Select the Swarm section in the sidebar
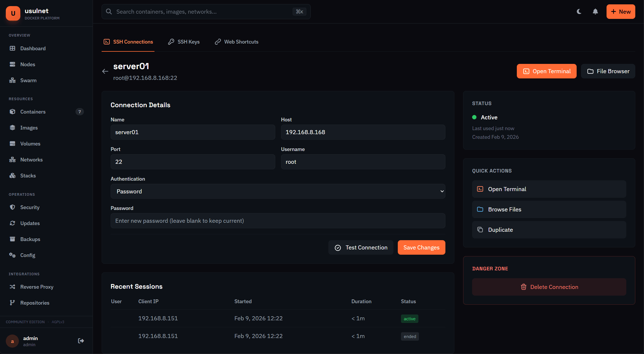Screen dimensions: 644x354 (x=28, y=80)
